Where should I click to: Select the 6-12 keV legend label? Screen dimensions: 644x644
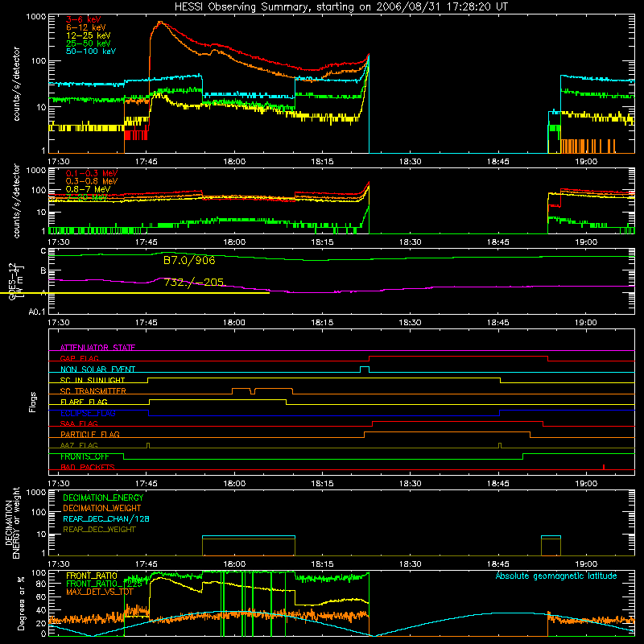pos(85,27)
